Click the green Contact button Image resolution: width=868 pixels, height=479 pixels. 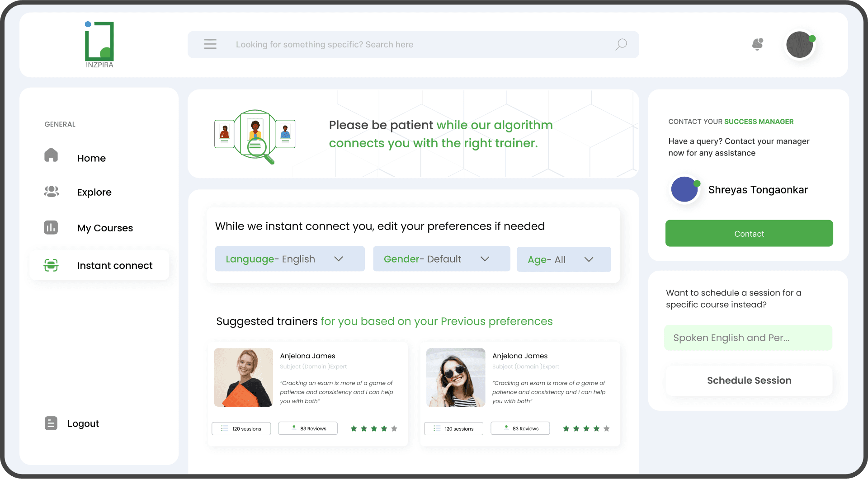[749, 233]
